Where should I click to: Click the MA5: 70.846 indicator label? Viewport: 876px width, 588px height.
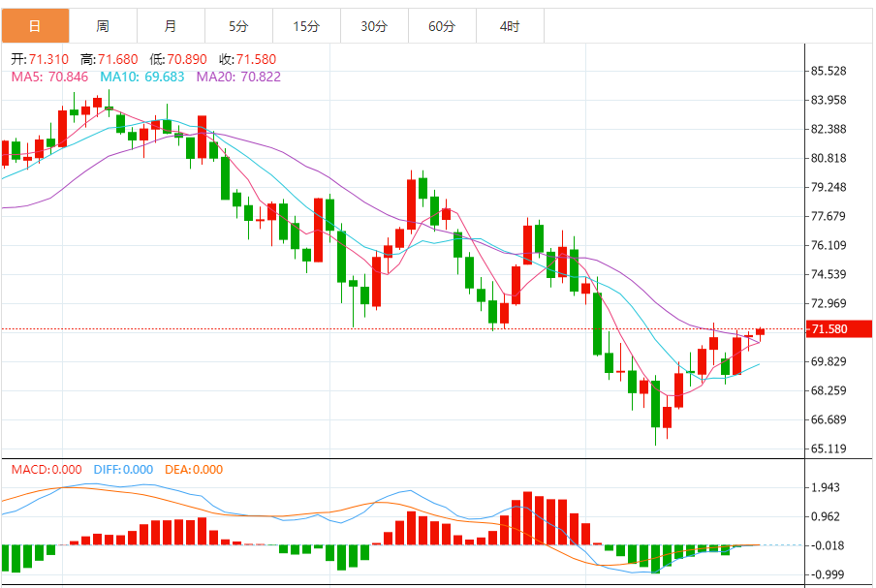pos(49,77)
